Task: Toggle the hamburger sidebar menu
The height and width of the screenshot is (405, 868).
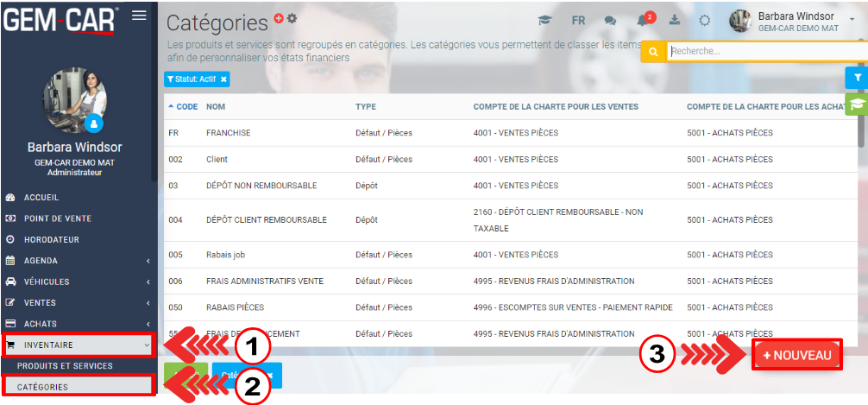Action: click(139, 16)
